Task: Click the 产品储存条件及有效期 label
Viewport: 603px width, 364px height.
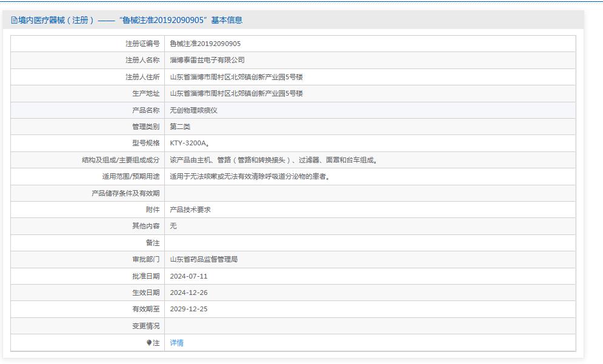Action: [125, 193]
